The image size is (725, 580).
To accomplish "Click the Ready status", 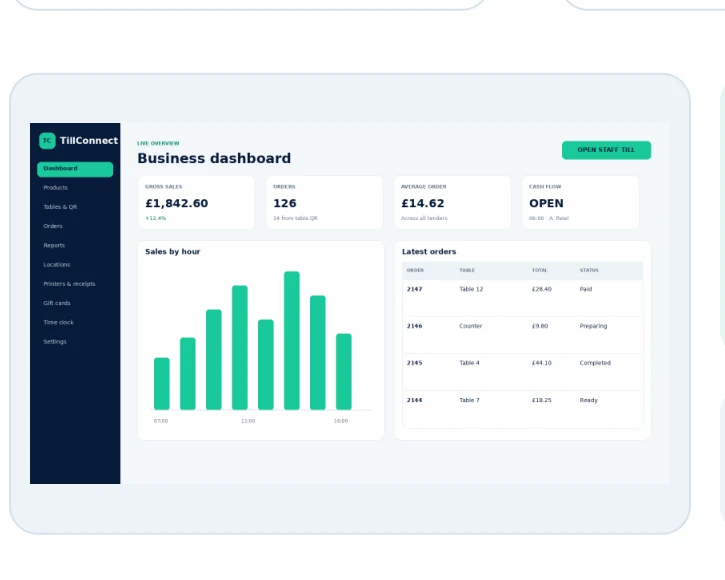I will [x=589, y=400].
